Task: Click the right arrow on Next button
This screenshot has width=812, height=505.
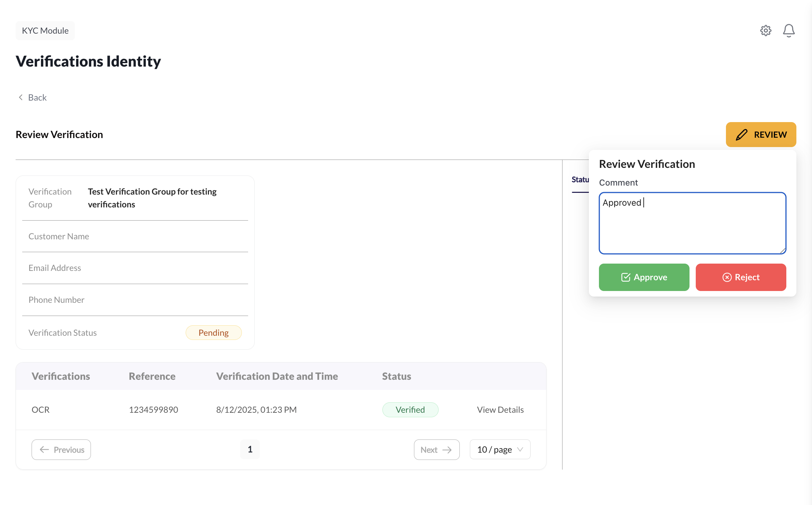Action: click(447, 450)
